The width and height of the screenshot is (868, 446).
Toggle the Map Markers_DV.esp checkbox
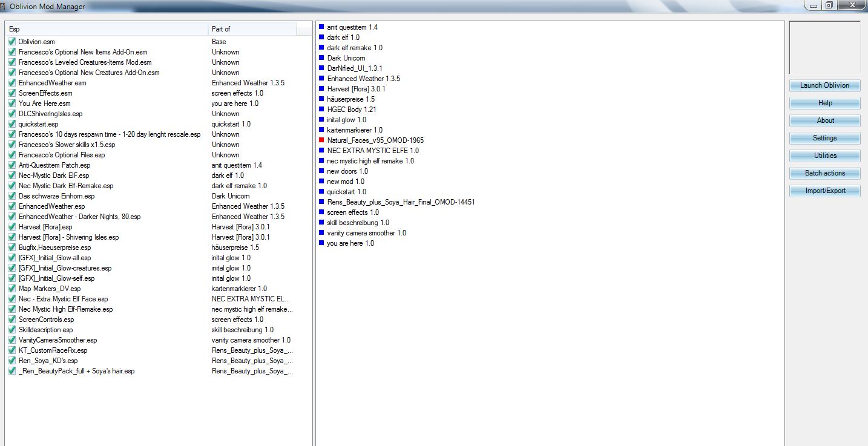pos(12,289)
